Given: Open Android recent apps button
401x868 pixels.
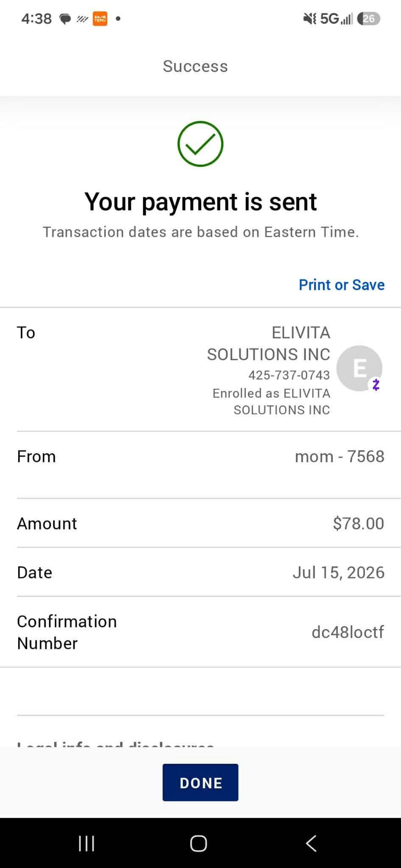Looking at the screenshot, I should point(86,843).
